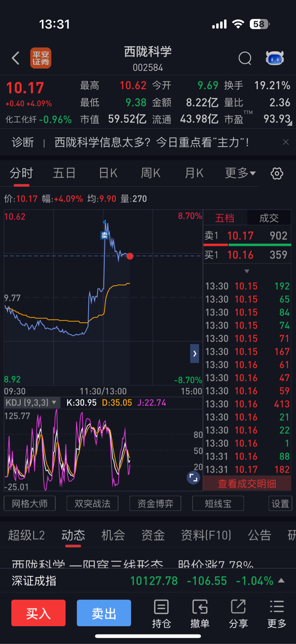Click stock title 西陇科学
The width and height of the screenshot is (296, 644).
click(148, 52)
